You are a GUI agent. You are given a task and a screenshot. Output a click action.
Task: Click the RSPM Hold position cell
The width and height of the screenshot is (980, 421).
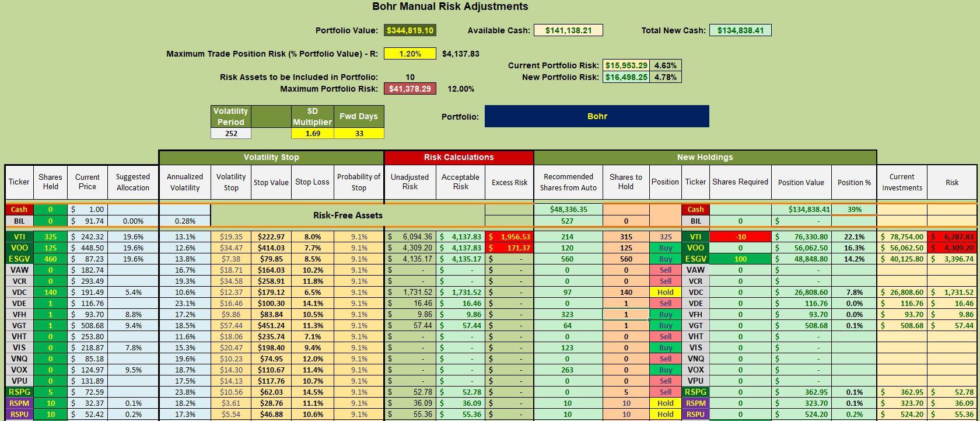tap(666, 403)
